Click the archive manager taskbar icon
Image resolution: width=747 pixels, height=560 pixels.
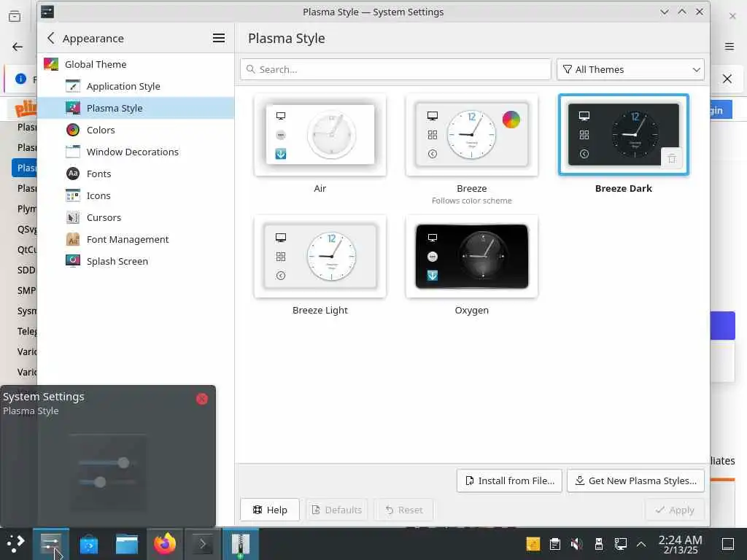pyautogui.click(x=241, y=544)
